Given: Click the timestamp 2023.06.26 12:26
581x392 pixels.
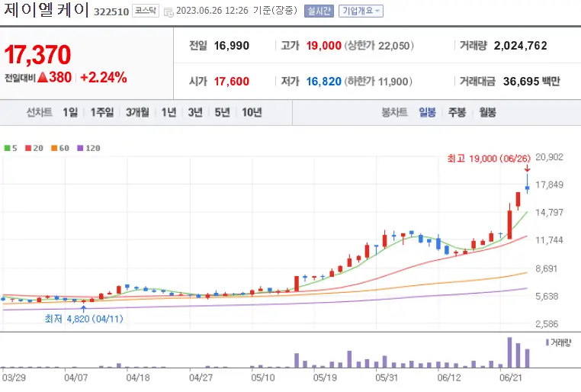Looking at the screenshot, I should point(212,11).
